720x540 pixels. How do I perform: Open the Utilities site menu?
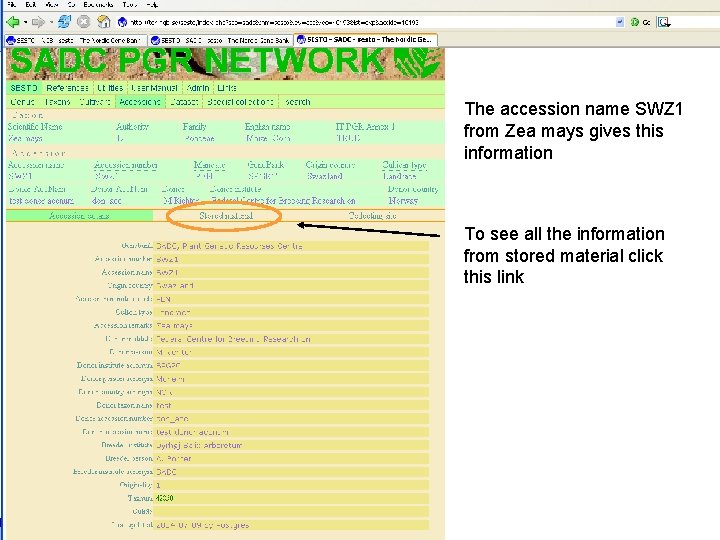click(x=110, y=88)
